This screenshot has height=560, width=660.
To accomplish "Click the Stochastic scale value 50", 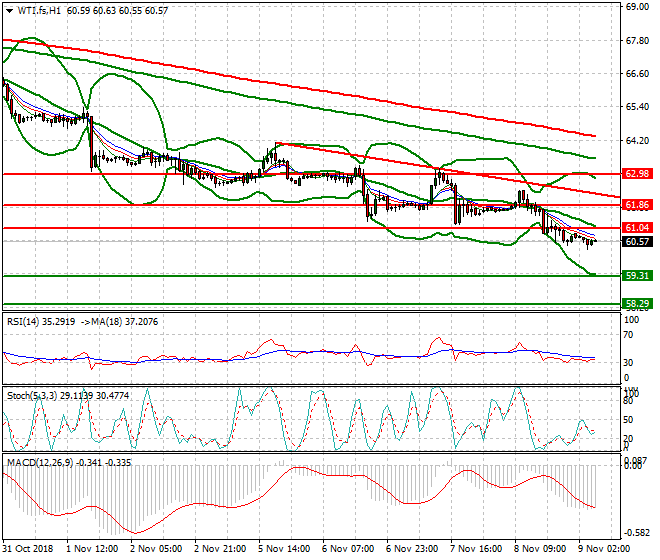I will (628, 420).
